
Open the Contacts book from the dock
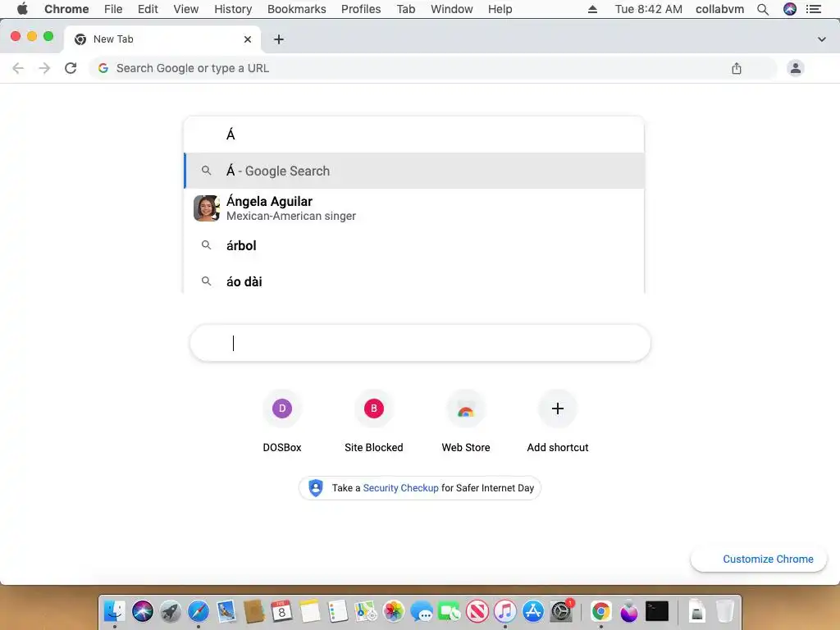coord(254,610)
